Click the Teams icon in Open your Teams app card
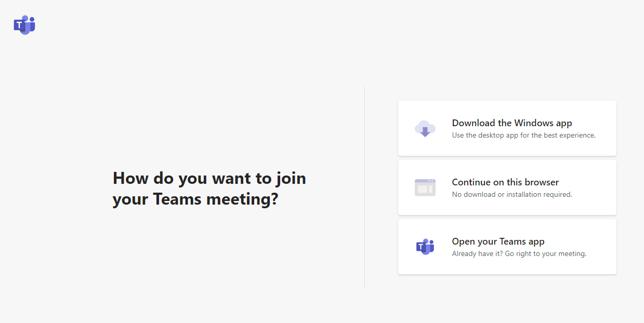Screen dimensions: 644x323 click(425, 247)
